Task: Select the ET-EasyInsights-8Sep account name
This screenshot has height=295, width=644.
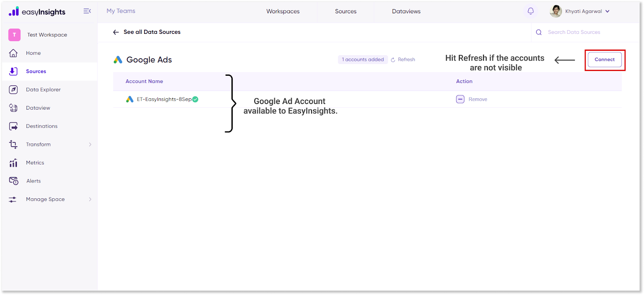Action: pyautogui.click(x=164, y=99)
